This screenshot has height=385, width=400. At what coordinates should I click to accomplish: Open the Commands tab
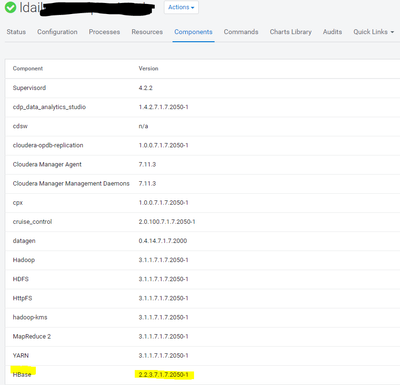[241, 32]
